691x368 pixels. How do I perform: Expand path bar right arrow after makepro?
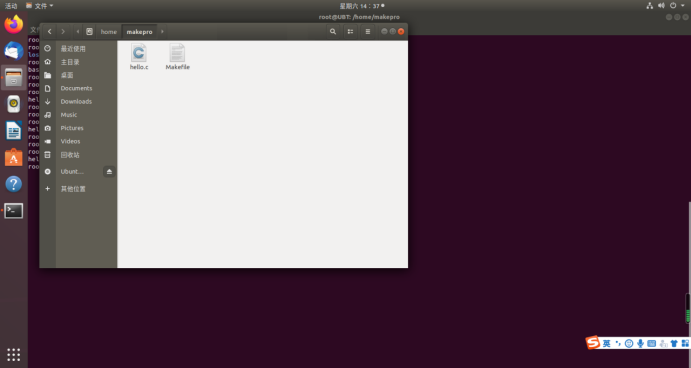click(x=162, y=32)
